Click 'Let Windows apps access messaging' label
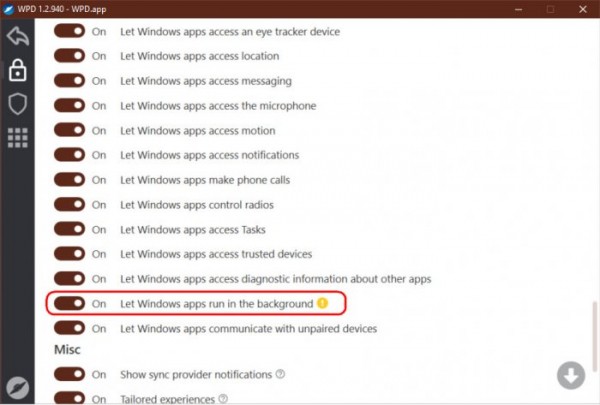The image size is (600, 405). point(206,81)
